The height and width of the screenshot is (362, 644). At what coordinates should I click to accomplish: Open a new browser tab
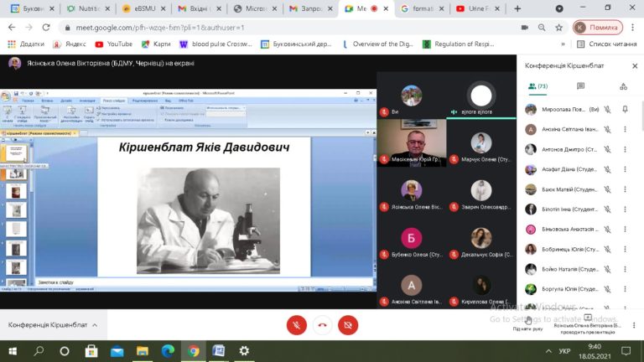[x=517, y=8]
